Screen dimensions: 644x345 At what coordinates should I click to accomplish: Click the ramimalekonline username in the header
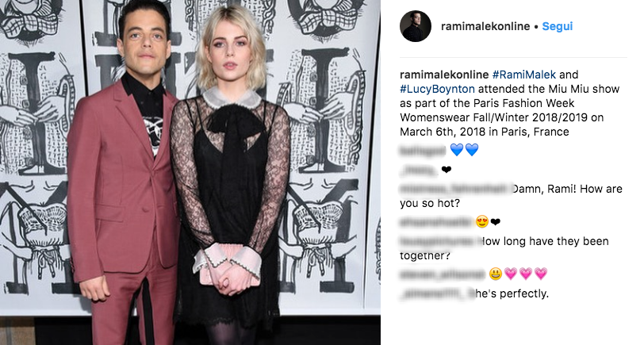(485, 26)
